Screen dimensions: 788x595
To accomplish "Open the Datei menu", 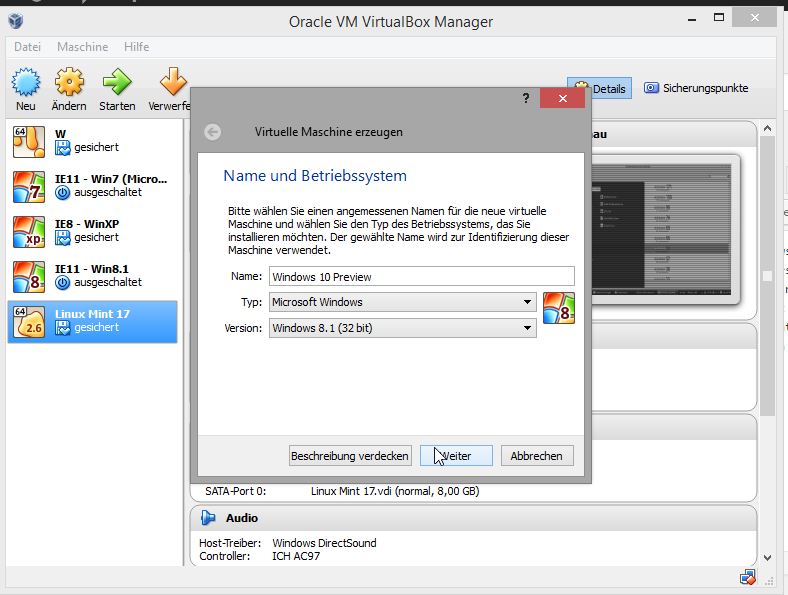I will (x=28, y=47).
